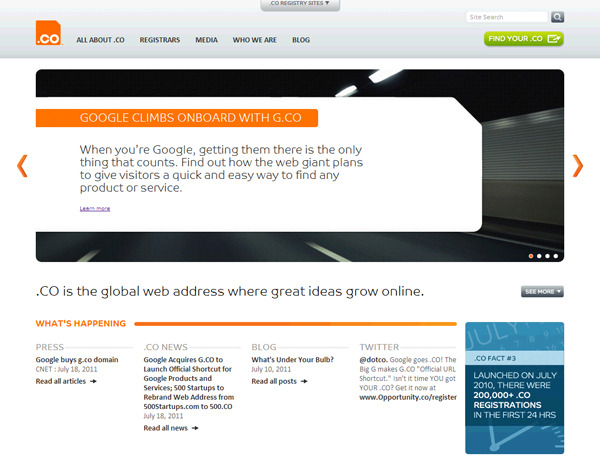Viewport: 600px width, 469px height.
Task: Click the .CO NEWS section heading
Action: point(166,347)
